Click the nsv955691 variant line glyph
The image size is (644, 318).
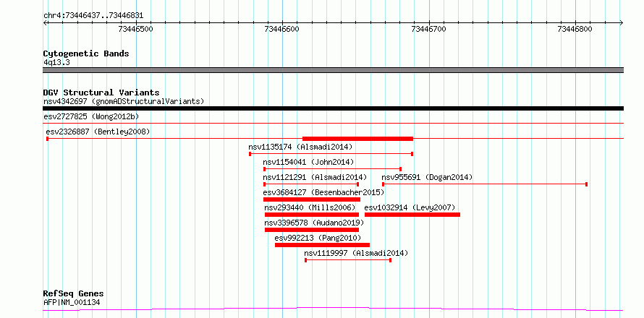point(485,184)
